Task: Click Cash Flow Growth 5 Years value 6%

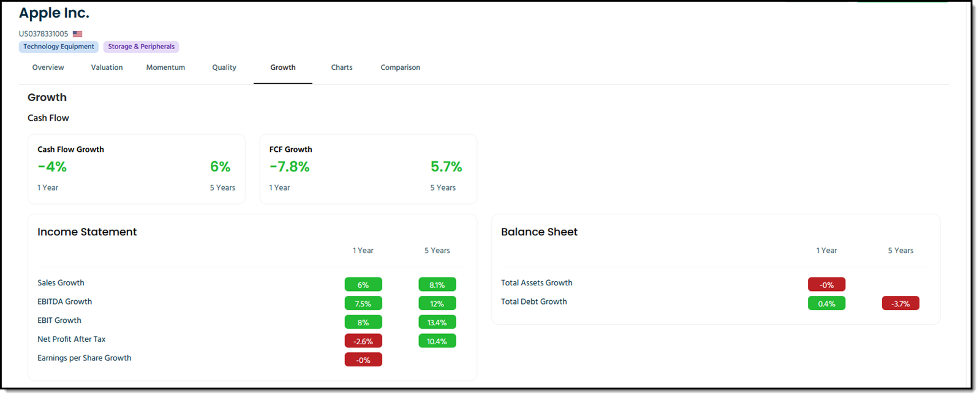Action: click(221, 167)
